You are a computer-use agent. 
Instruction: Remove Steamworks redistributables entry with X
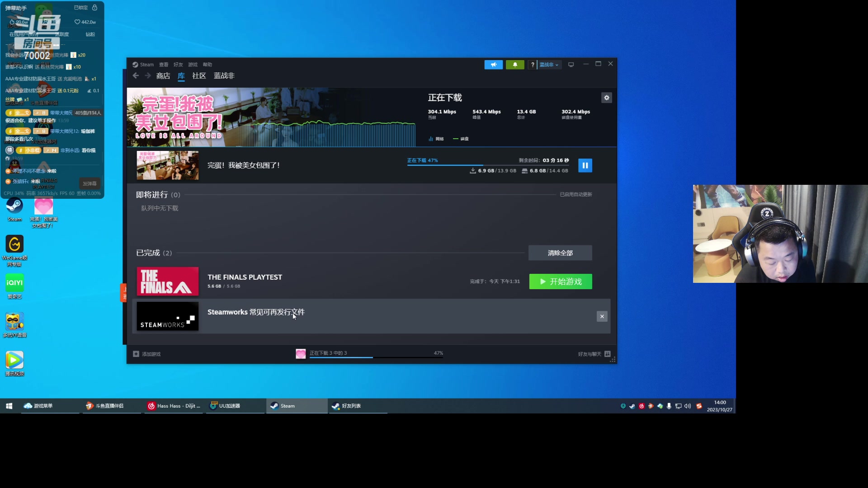coord(602,317)
